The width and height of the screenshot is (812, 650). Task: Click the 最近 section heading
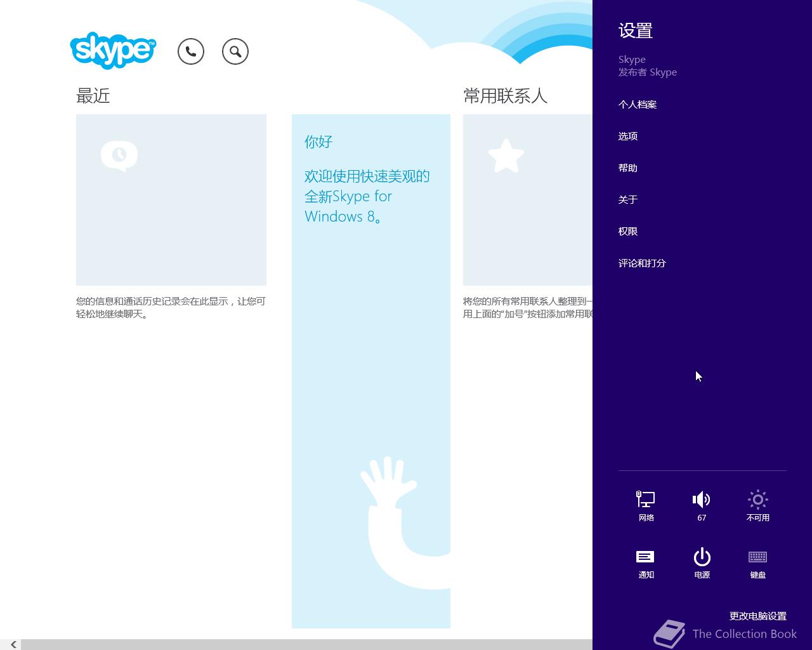(x=93, y=96)
